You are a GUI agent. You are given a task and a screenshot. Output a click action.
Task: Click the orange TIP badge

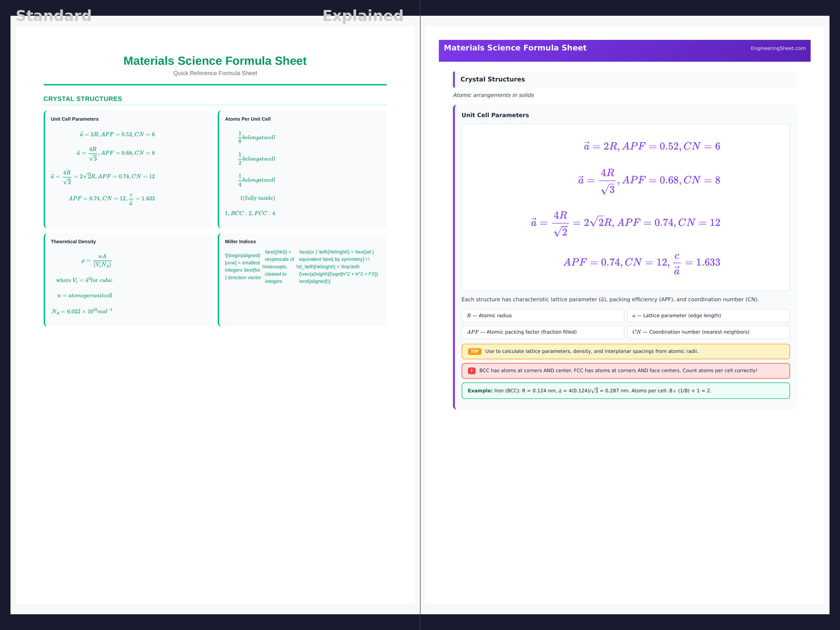click(x=474, y=352)
